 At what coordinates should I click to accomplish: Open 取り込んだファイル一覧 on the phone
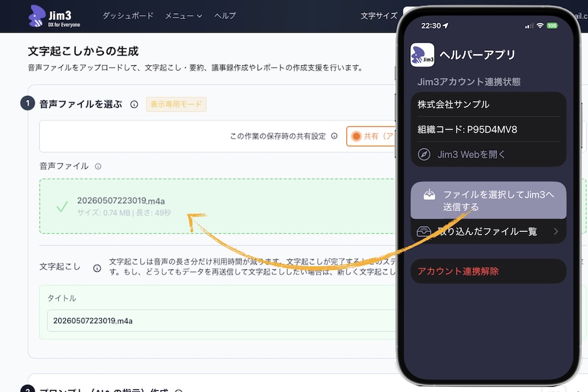pyautogui.click(x=488, y=231)
